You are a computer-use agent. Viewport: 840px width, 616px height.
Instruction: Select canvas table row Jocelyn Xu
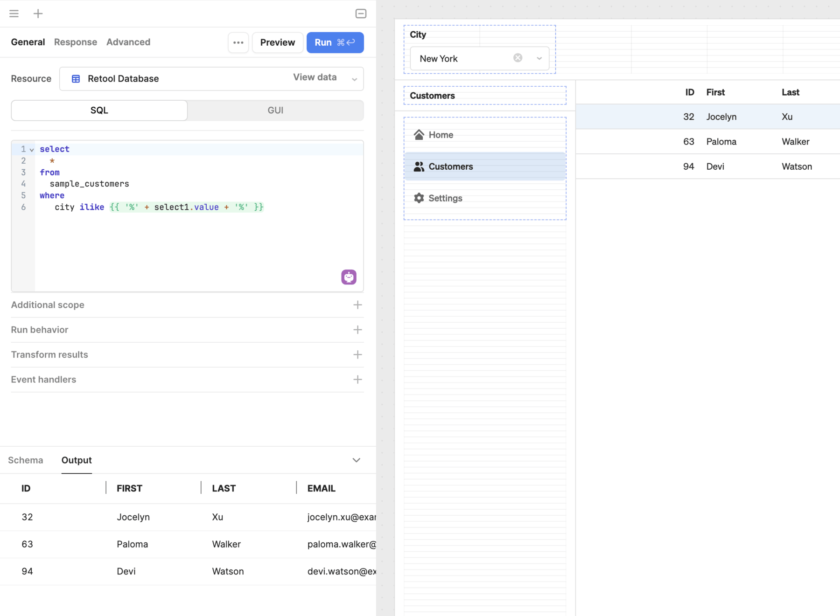coord(708,117)
